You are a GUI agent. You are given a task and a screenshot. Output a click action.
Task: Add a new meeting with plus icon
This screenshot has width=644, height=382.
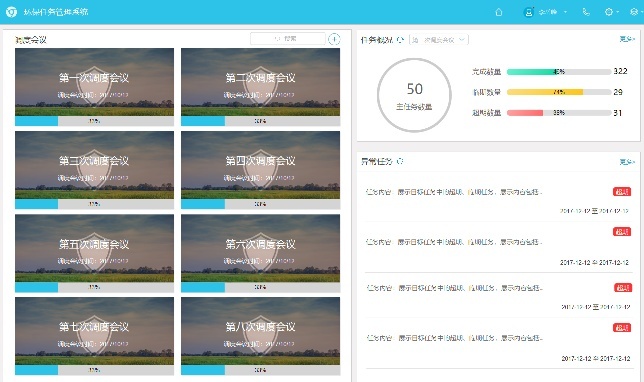(334, 39)
